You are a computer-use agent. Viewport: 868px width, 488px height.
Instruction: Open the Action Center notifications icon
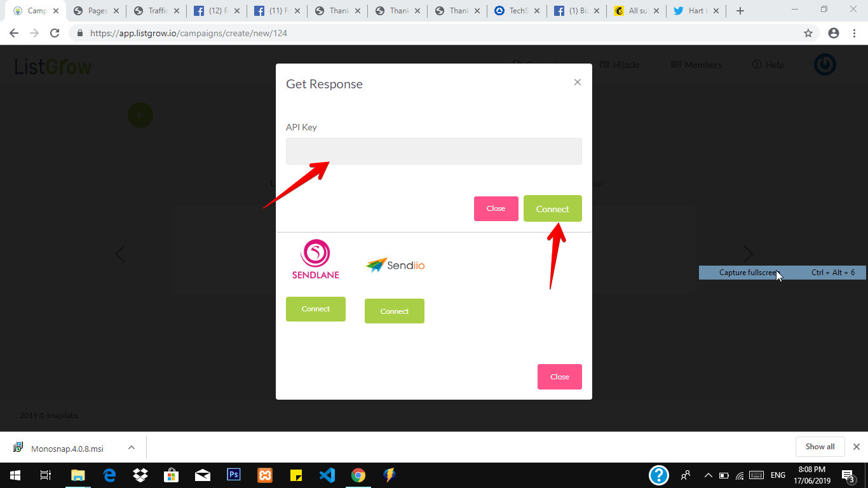[x=848, y=475]
